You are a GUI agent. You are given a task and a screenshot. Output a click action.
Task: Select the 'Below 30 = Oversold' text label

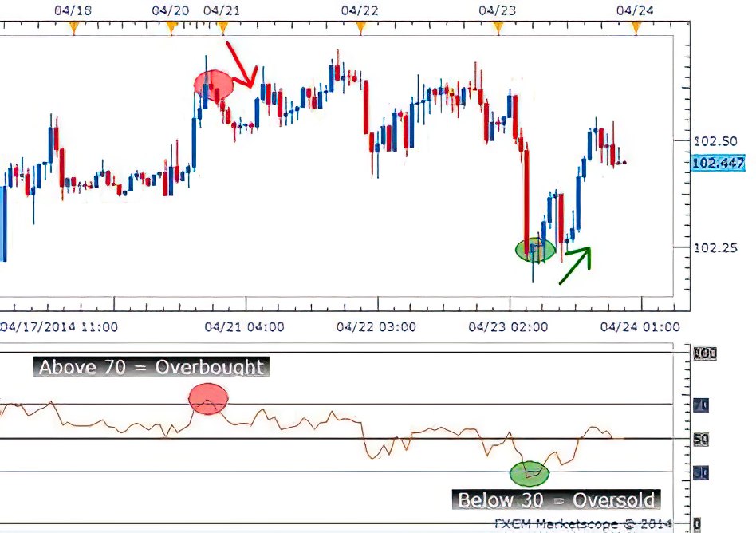pos(556,500)
